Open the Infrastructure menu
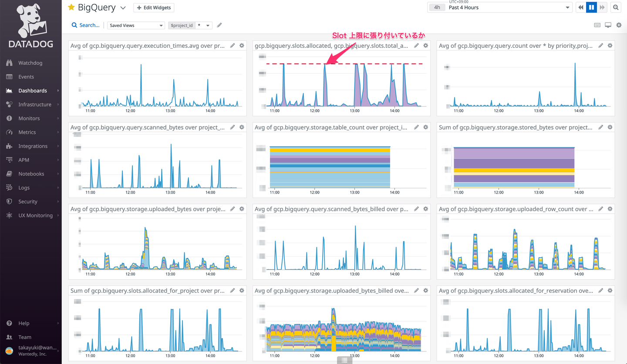Viewport: 627px width, 364px height. 34,105
